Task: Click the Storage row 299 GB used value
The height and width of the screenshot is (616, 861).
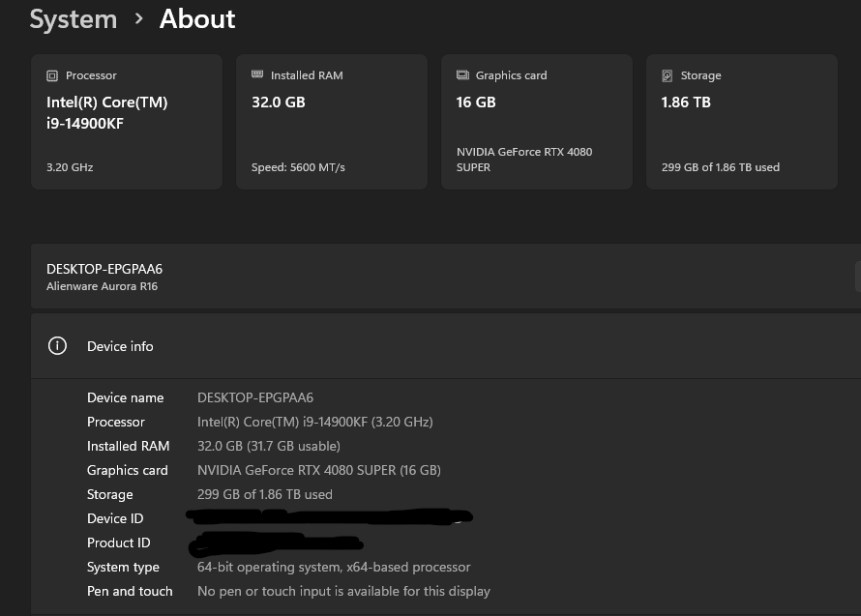Action: tap(265, 494)
